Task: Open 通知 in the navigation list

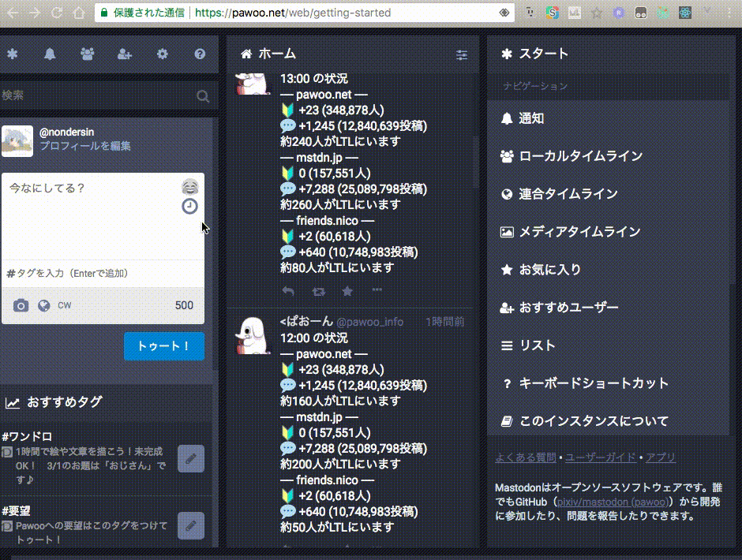Action: click(x=608, y=118)
